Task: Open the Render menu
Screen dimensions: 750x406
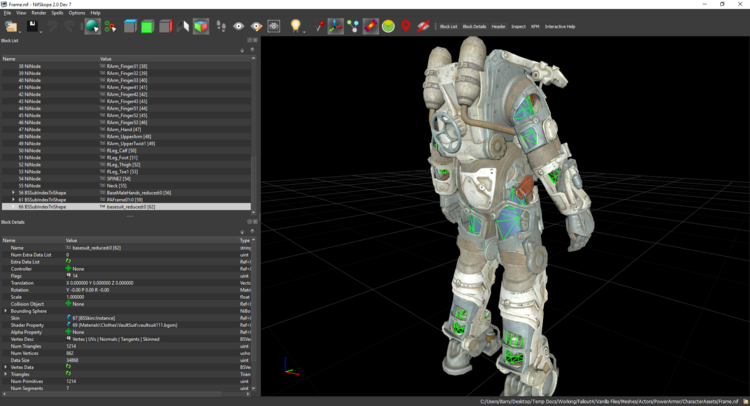Action: coord(39,13)
